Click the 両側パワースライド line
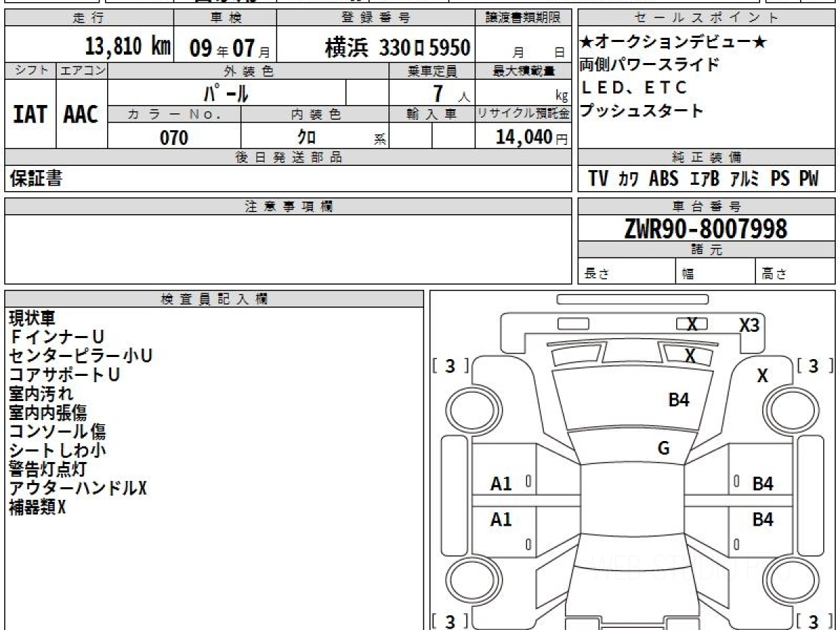 [x=650, y=65]
